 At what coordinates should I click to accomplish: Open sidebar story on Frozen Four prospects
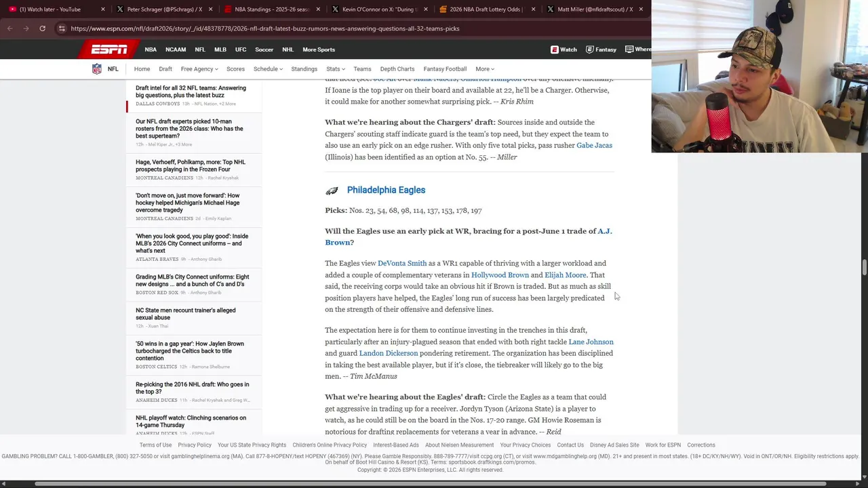(x=191, y=165)
